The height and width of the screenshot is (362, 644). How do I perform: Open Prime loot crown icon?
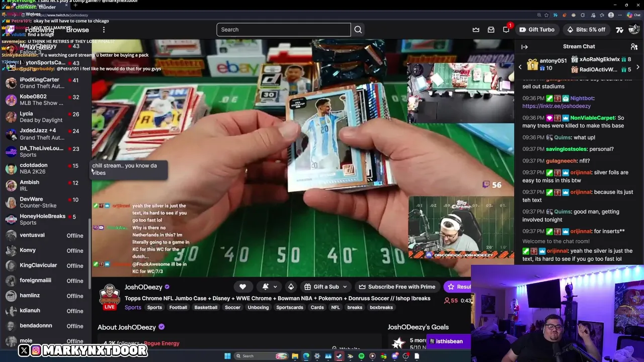[476, 30]
